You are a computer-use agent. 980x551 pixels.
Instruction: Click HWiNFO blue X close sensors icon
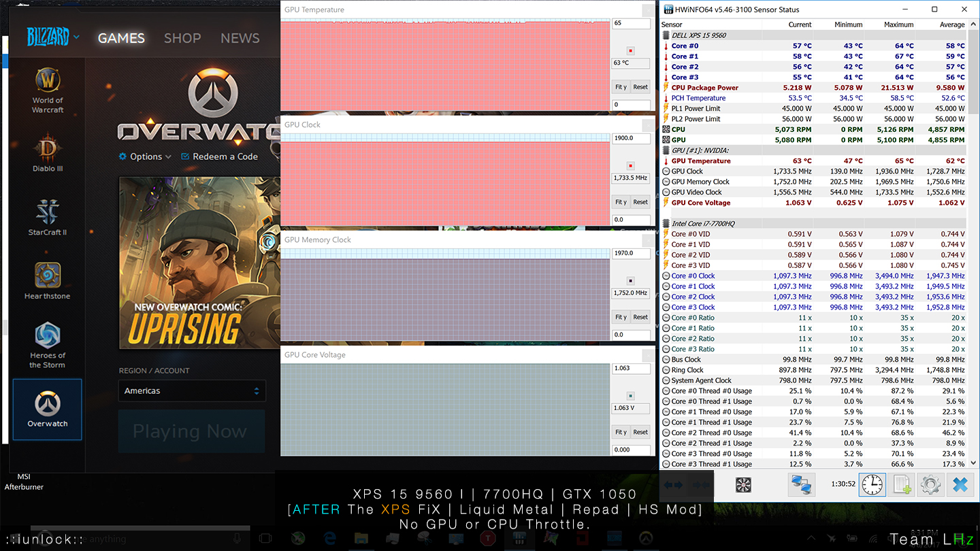click(x=960, y=485)
